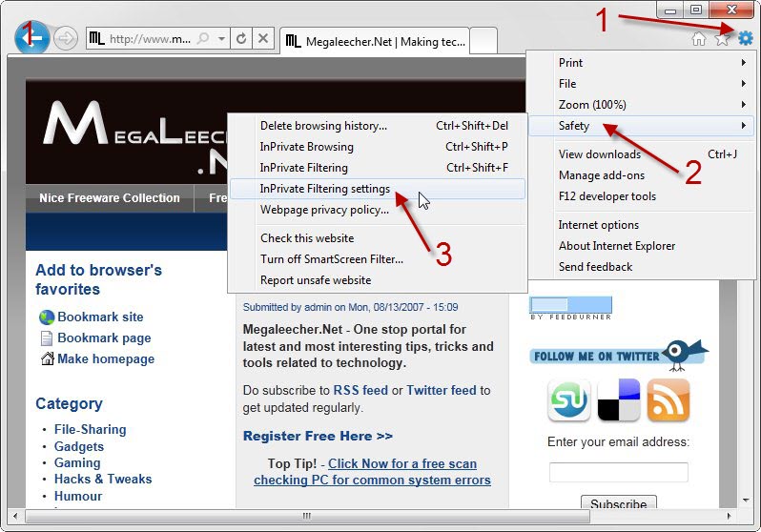Click the Twitter feed link
The height and width of the screenshot is (532, 761).
pos(442,390)
